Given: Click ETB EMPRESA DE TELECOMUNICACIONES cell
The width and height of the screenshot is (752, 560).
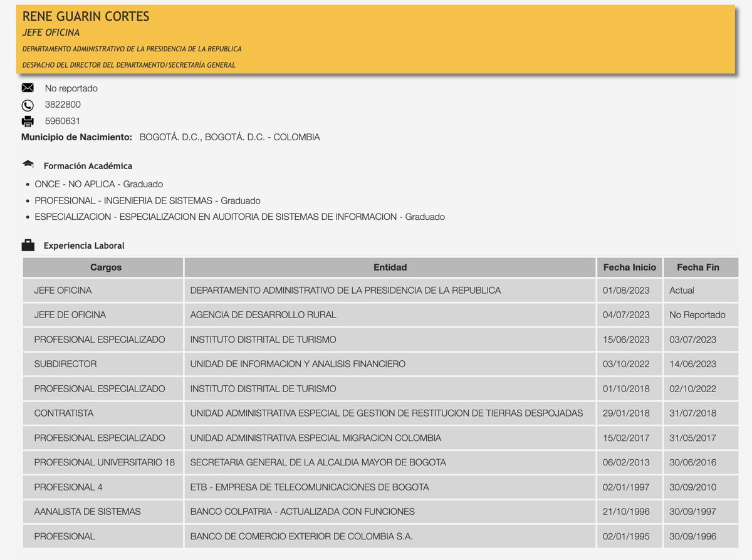Looking at the screenshot, I should [390, 487].
